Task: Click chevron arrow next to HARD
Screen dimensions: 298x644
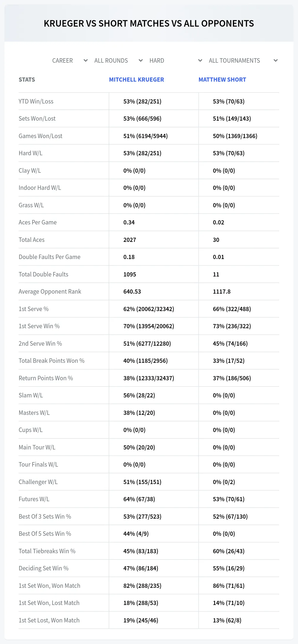Action: click(200, 61)
